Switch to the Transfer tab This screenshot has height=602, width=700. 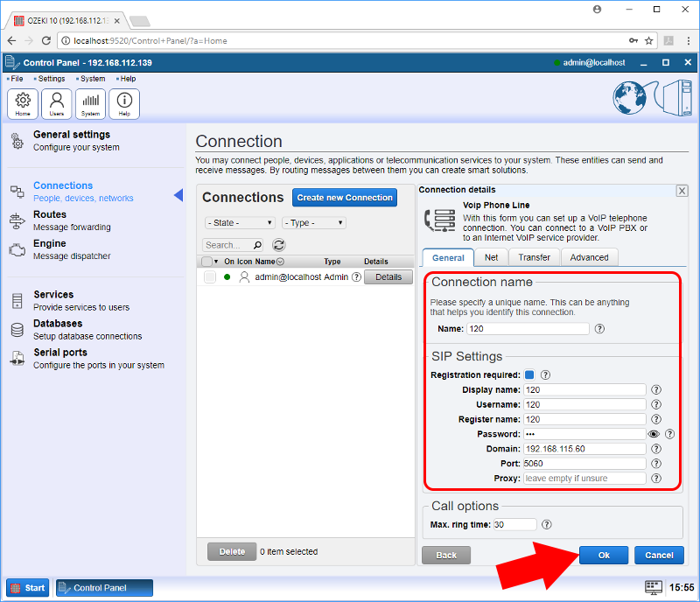coord(533,256)
